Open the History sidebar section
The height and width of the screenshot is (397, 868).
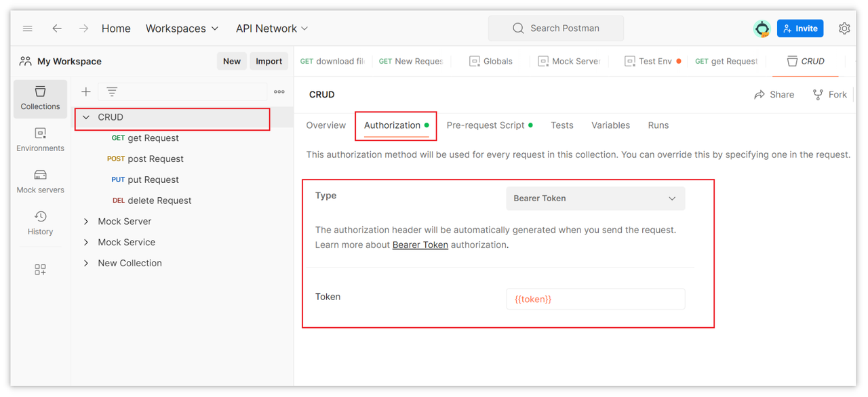click(x=41, y=224)
